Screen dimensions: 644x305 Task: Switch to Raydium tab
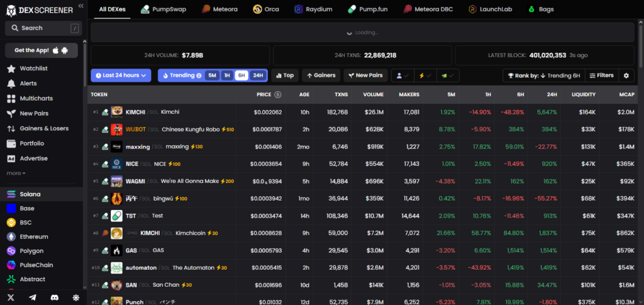coord(313,9)
